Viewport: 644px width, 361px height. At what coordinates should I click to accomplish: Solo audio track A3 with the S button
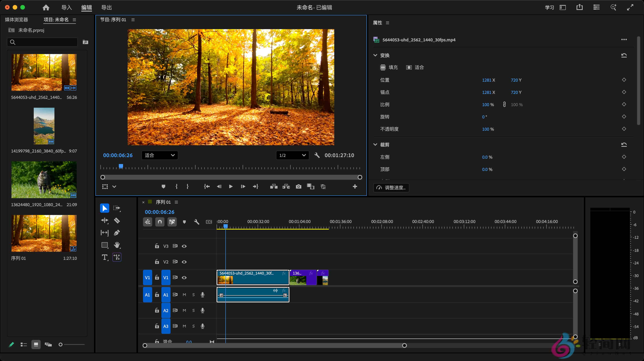194,326
